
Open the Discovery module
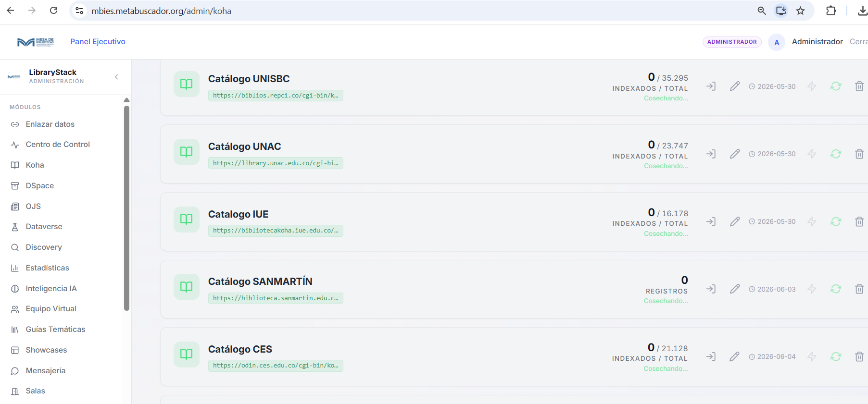point(44,247)
